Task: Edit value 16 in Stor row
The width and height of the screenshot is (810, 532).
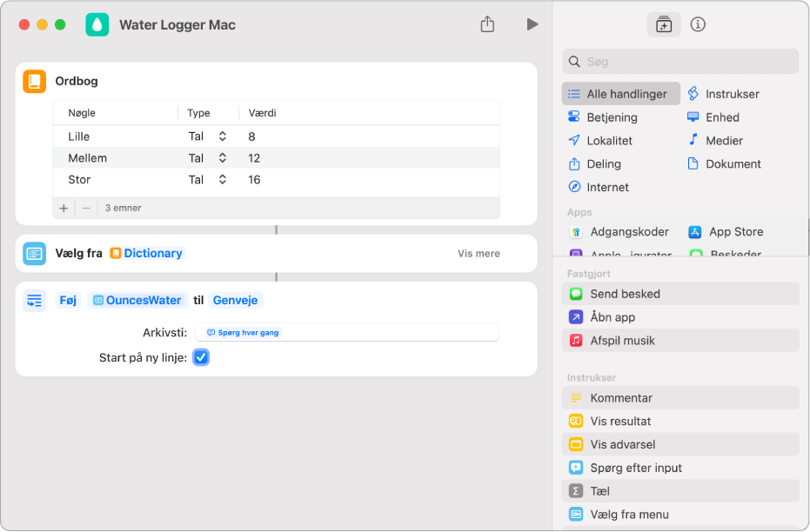Action: click(x=254, y=180)
